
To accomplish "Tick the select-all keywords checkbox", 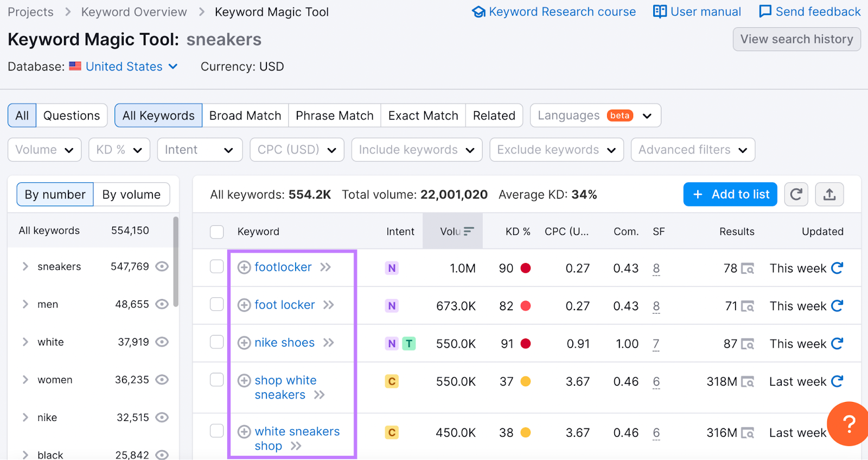I will 217,232.
